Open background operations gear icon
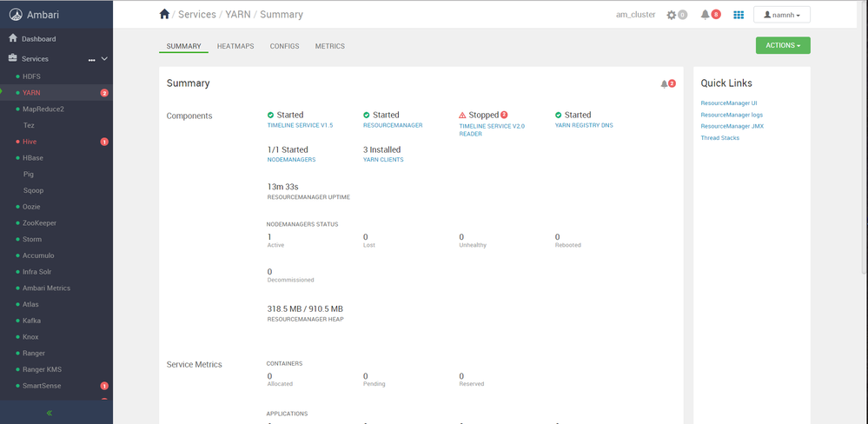The width and height of the screenshot is (868, 424). point(672,15)
